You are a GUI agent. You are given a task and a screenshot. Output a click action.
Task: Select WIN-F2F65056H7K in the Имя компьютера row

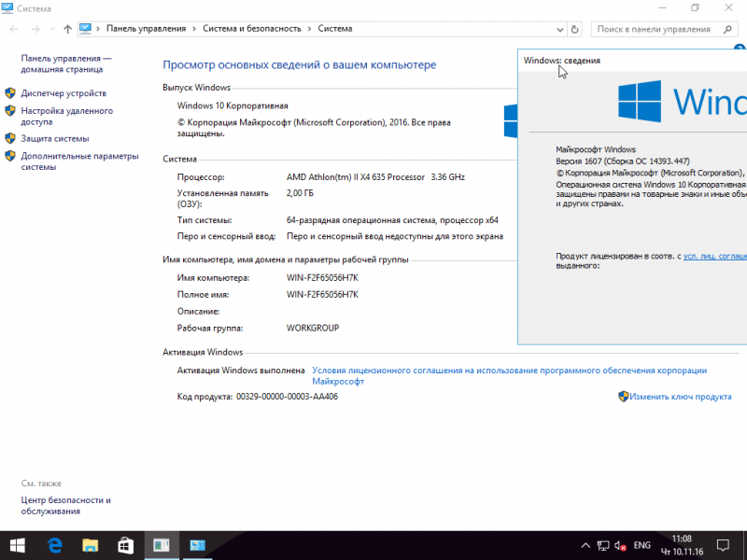(x=322, y=277)
